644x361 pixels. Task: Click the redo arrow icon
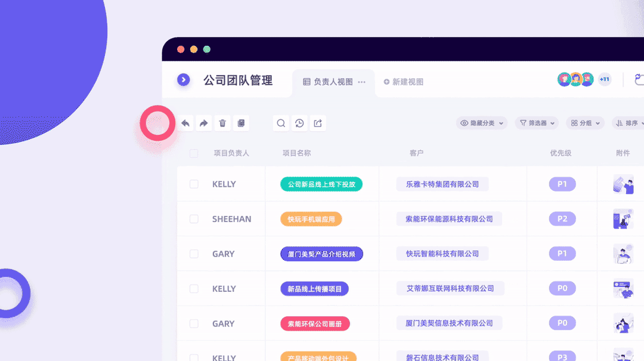pyautogui.click(x=204, y=124)
